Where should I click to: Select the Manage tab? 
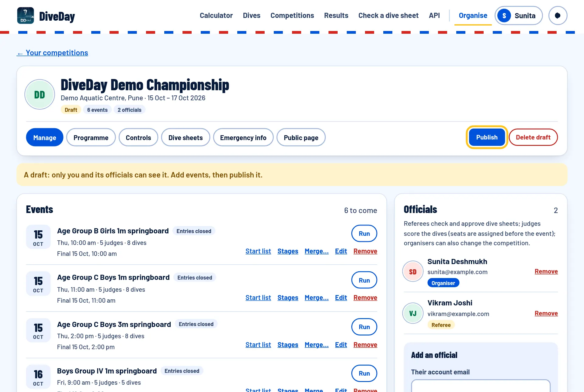click(x=45, y=137)
